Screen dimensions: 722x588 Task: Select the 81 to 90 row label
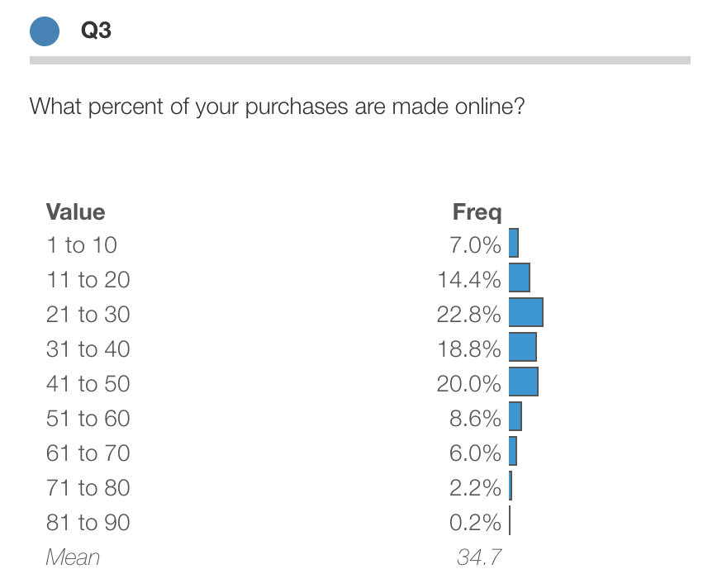point(88,523)
